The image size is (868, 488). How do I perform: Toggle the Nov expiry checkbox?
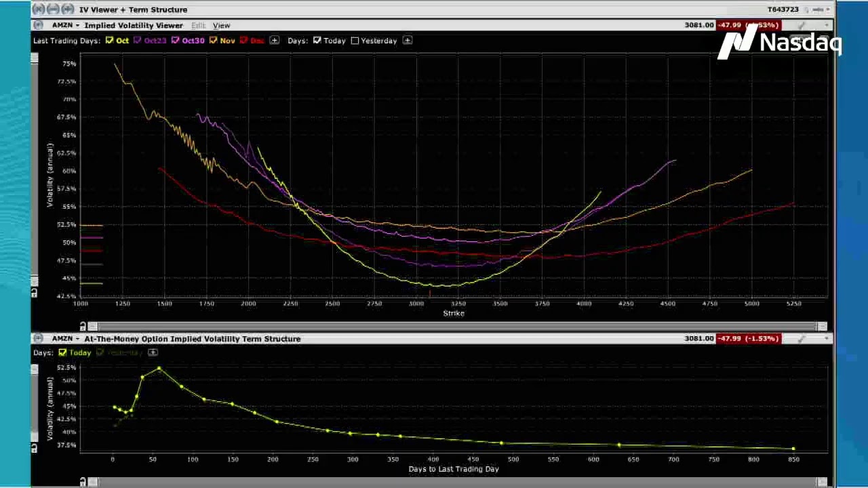(213, 41)
